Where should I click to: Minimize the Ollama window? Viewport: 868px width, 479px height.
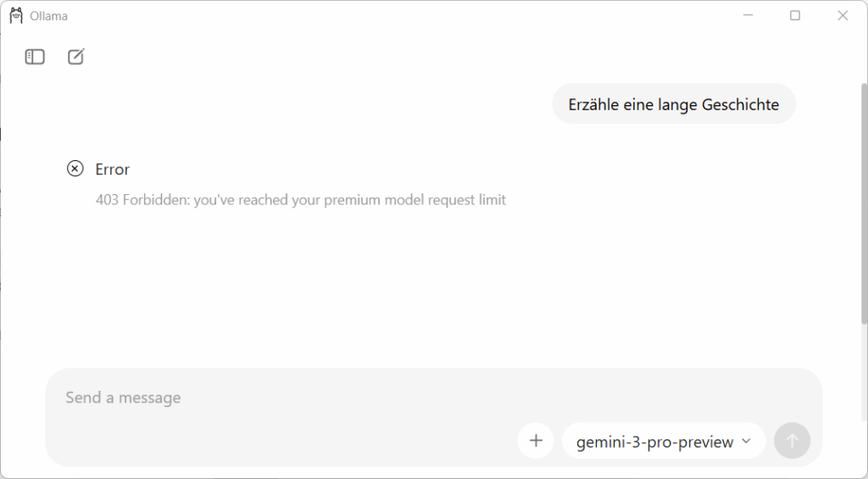click(748, 15)
